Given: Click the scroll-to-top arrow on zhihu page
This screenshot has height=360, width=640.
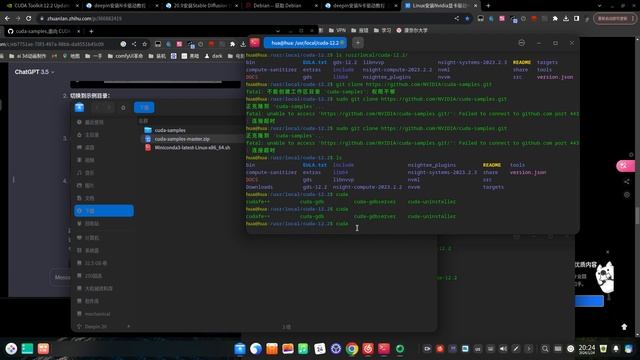Looking at the screenshot, I should pos(624,327).
